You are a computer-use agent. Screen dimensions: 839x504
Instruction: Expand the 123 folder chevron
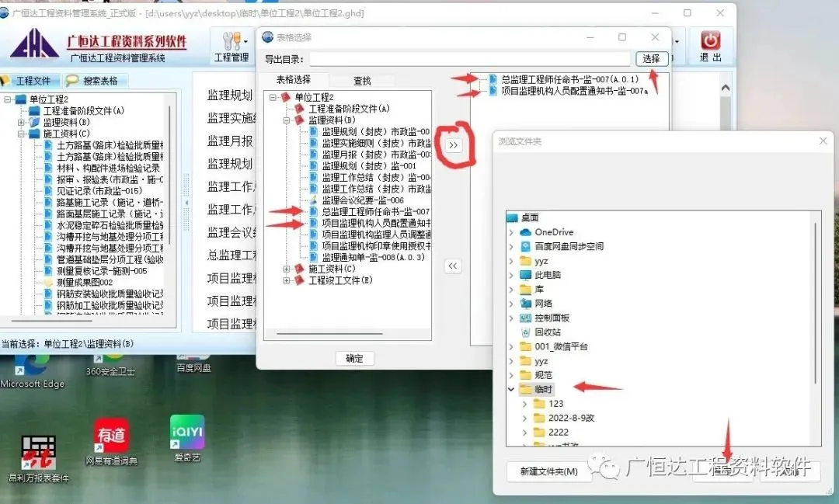pyautogui.click(x=524, y=404)
